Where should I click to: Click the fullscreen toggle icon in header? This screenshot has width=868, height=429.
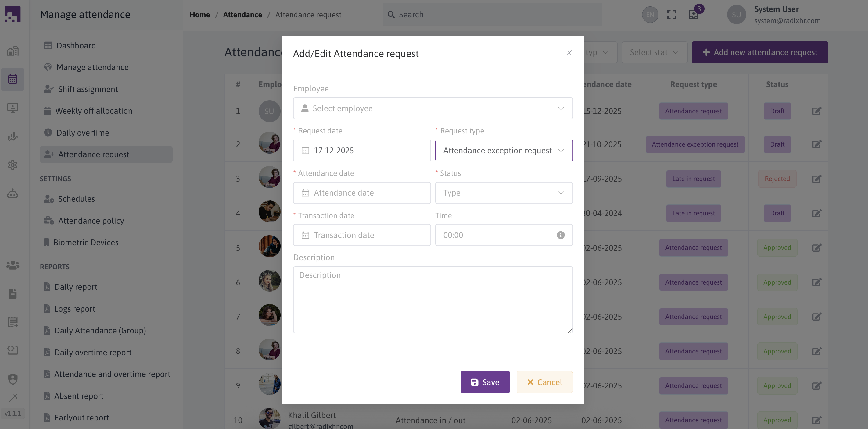672,15
